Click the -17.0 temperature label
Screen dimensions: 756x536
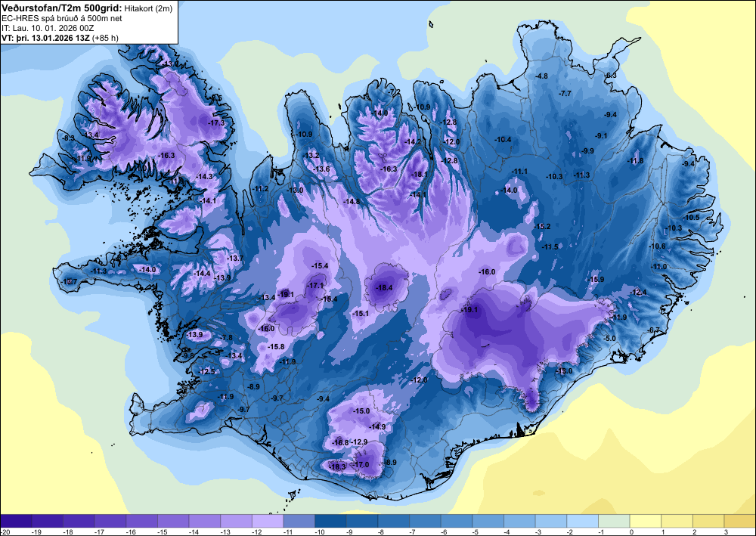pyautogui.click(x=361, y=465)
